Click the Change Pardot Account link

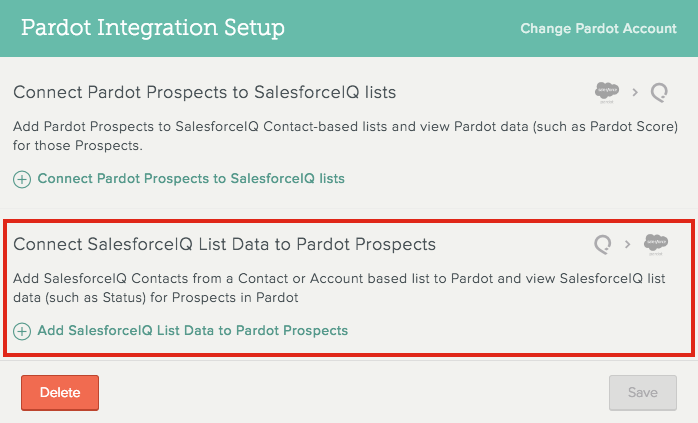point(598,28)
